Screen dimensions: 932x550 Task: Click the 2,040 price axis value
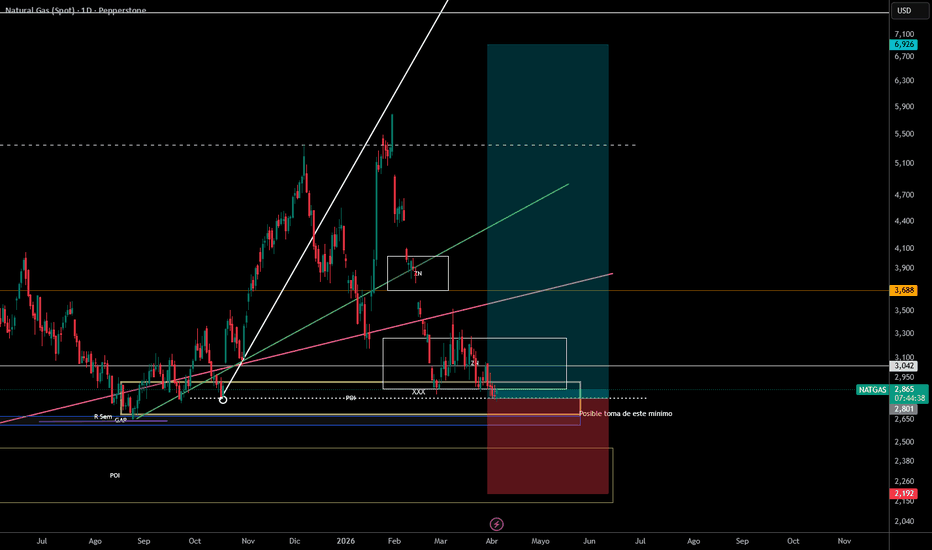pos(904,521)
